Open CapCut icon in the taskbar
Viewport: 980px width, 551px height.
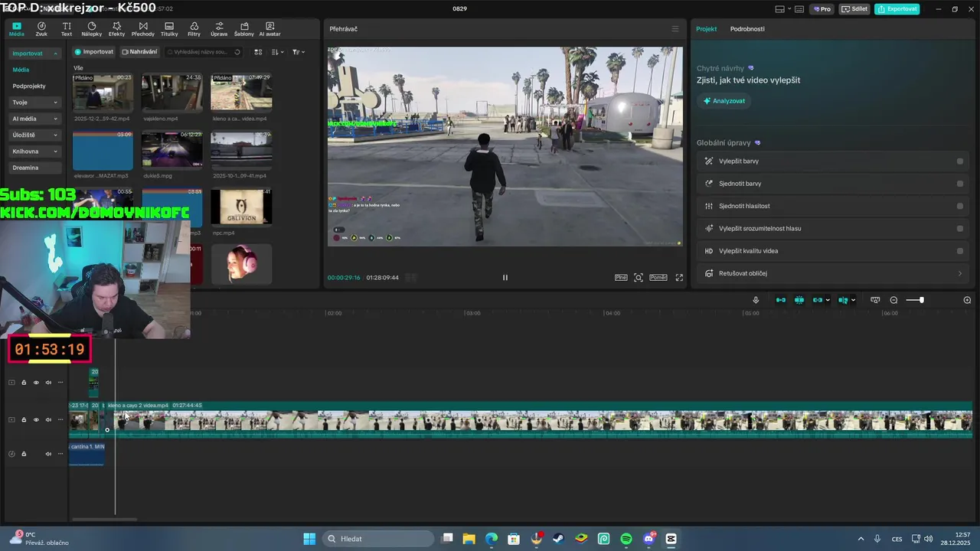(671, 539)
